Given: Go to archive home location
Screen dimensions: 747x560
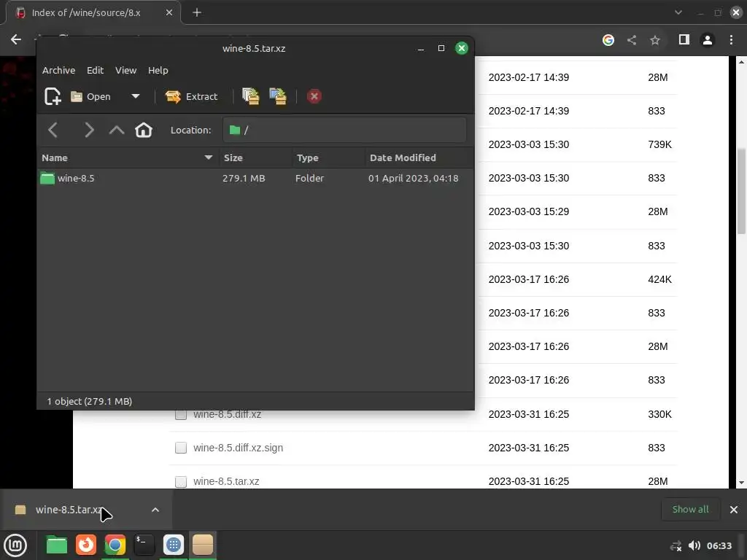Looking at the screenshot, I should [x=144, y=130].
